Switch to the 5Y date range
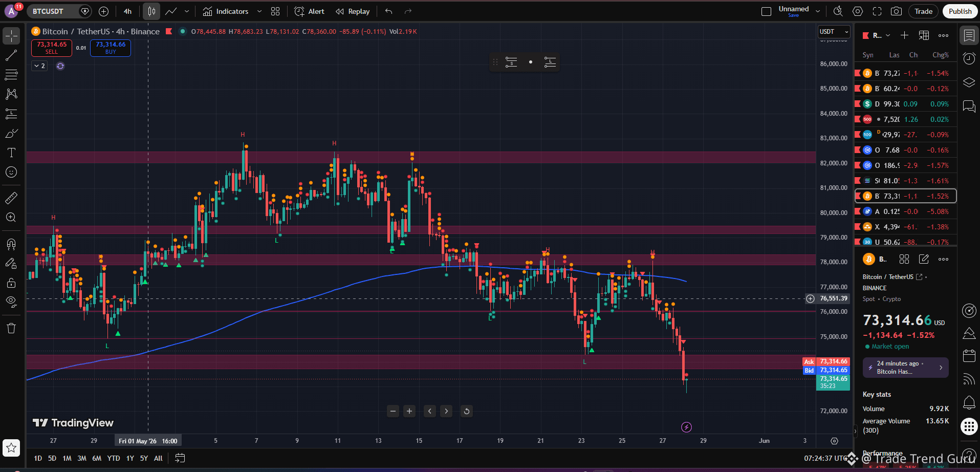 144,458
